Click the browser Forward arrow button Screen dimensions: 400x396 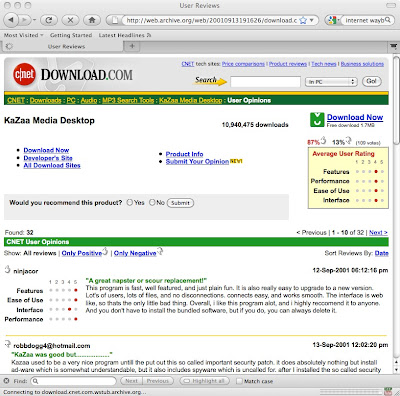point(24,20)
